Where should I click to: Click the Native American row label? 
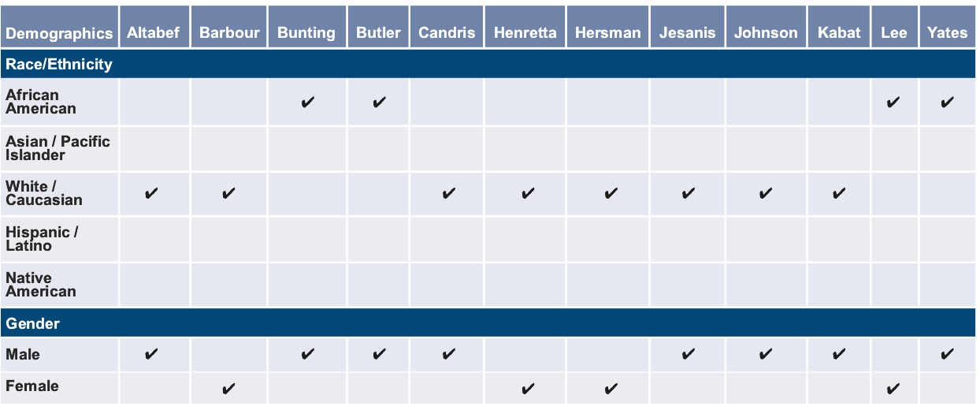(41, 285)
